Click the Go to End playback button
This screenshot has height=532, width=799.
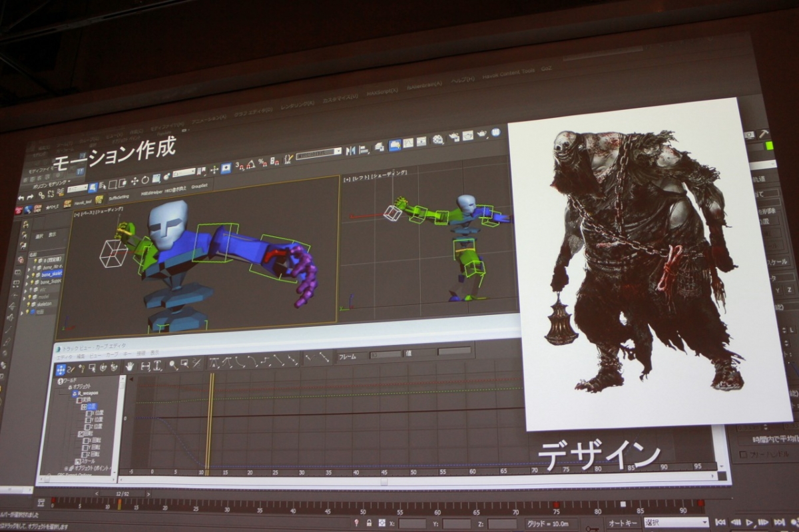click(x=780, y=523)
